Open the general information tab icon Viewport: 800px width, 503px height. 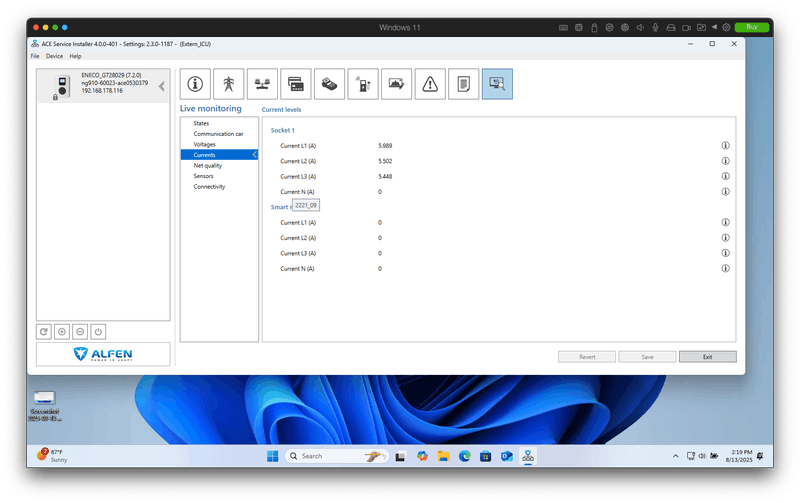[195, 84]
